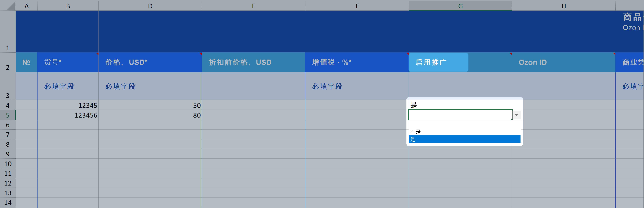Select row 5 header
The height and width of the screenshot is (208, 644).
pyautogui.click(x=8, y=115)
